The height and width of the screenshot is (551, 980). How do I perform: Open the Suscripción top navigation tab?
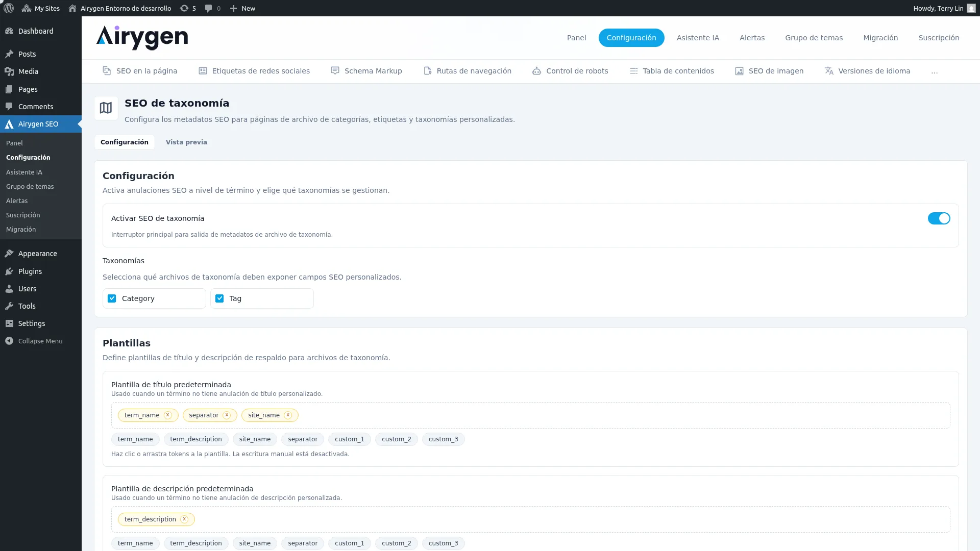pos(939,38)
